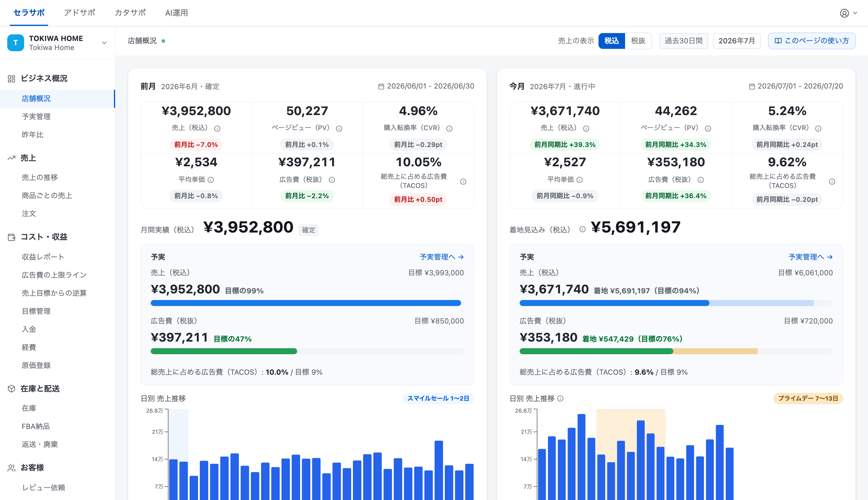Click info icon beside 今月 広告費（税抜）
868x500 pixels.
click(701, 180)
